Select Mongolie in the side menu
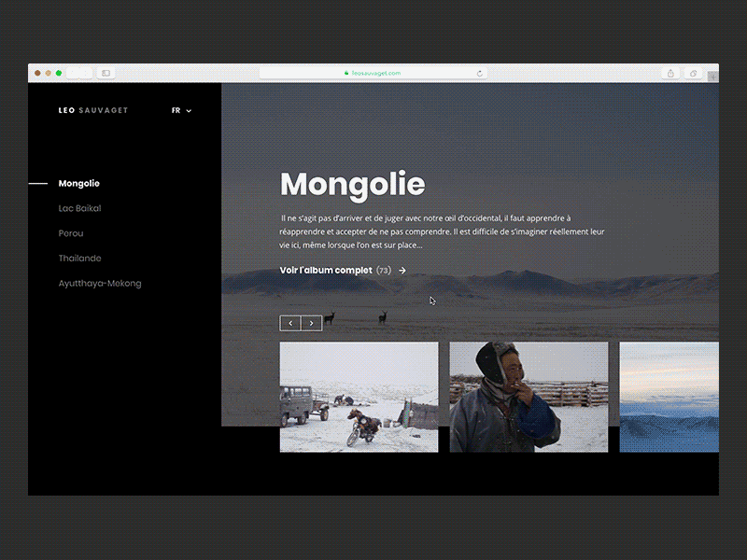 point(79,183)
